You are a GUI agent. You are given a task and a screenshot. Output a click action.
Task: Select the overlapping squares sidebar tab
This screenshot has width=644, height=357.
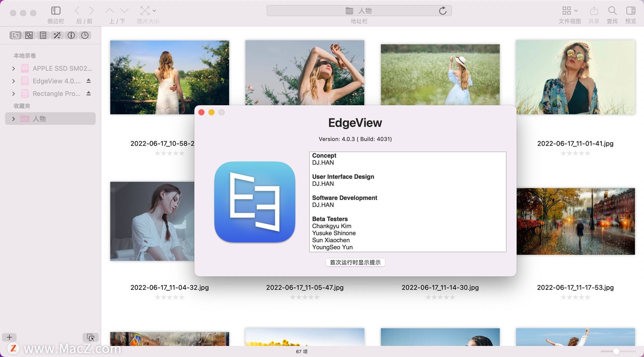coord(29,35)
